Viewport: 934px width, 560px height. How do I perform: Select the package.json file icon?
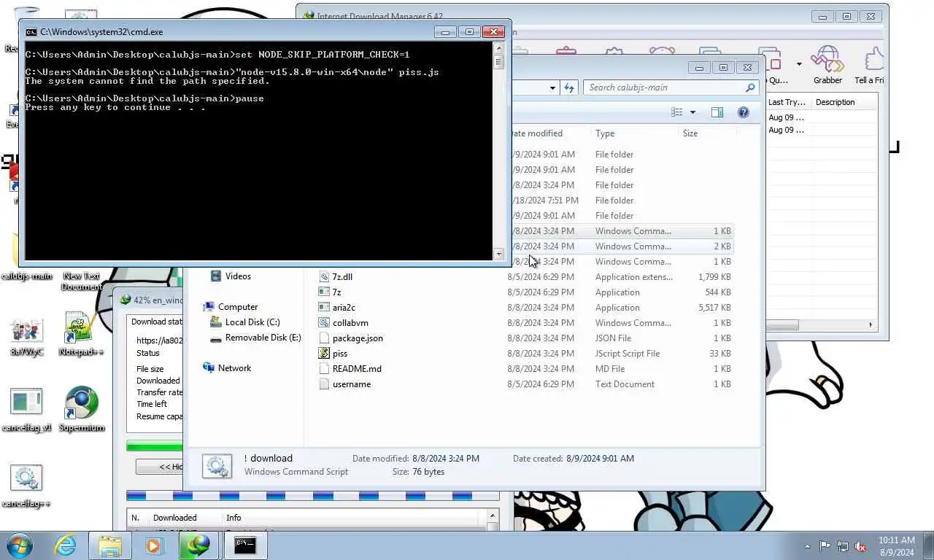pos(325,338)
